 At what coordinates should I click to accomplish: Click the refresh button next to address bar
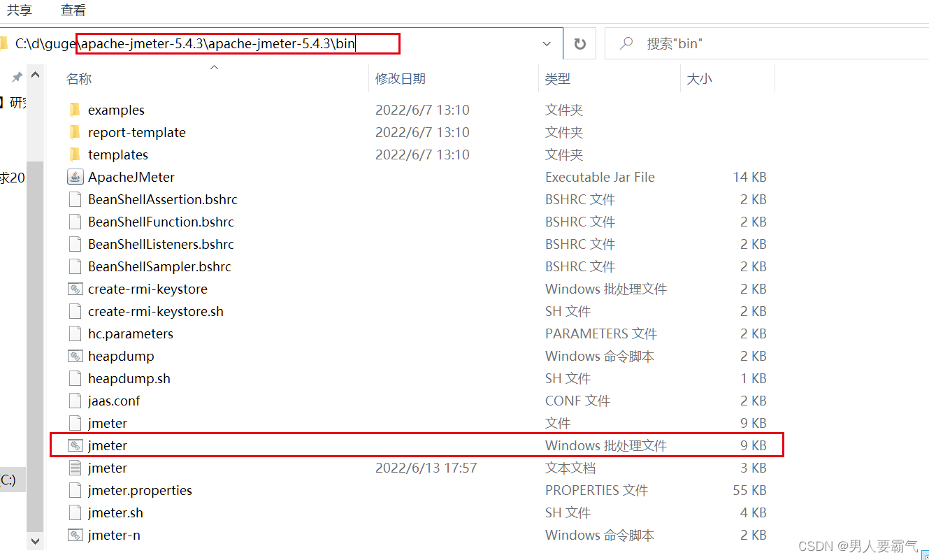coord(579,43)
